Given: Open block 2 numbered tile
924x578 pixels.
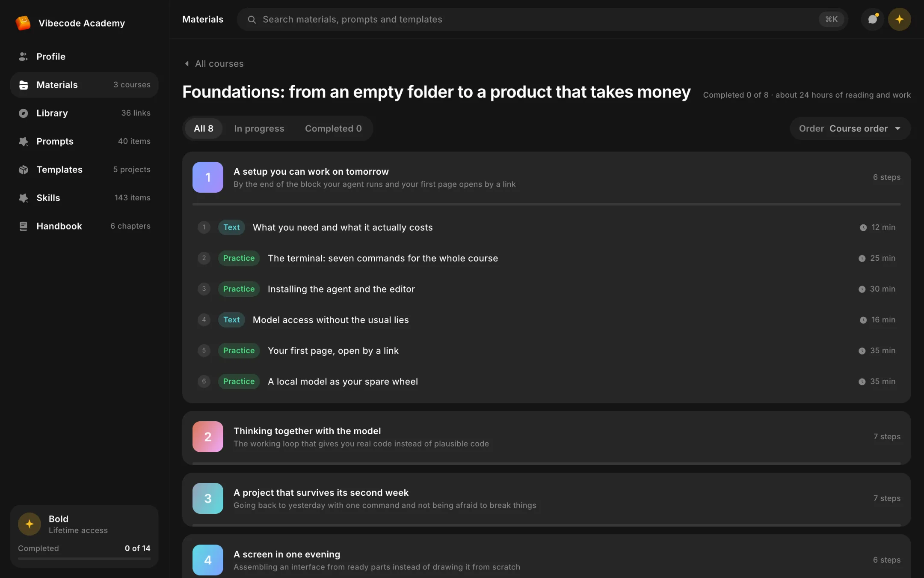Looking at the screenshot, I should pos(208,437).
